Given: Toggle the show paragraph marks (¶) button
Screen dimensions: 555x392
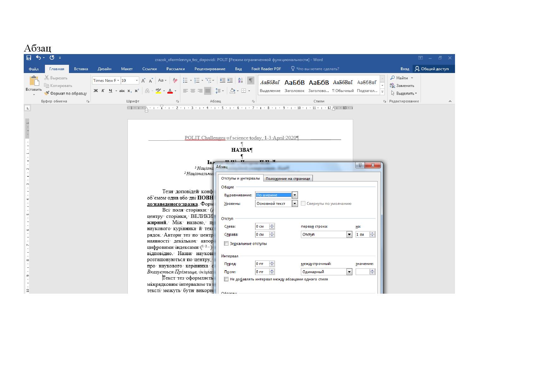Looking at the screenshot, I should pos(251,80).
